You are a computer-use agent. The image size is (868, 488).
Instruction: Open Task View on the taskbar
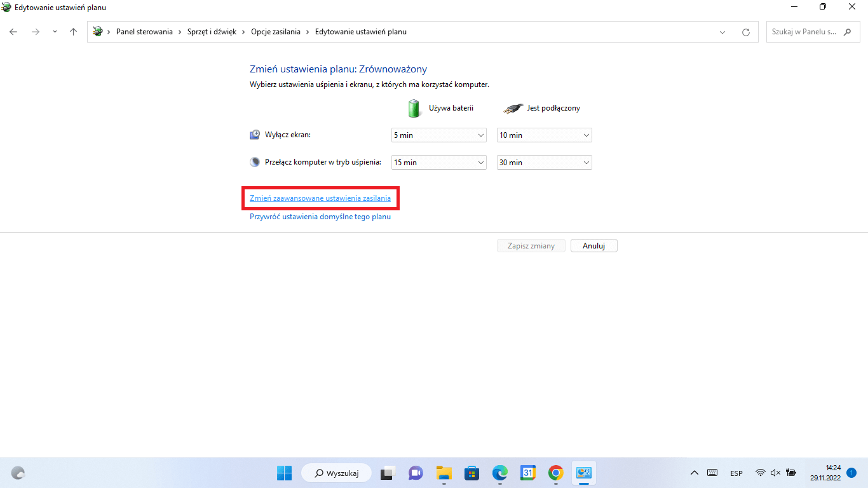(388, 473)
